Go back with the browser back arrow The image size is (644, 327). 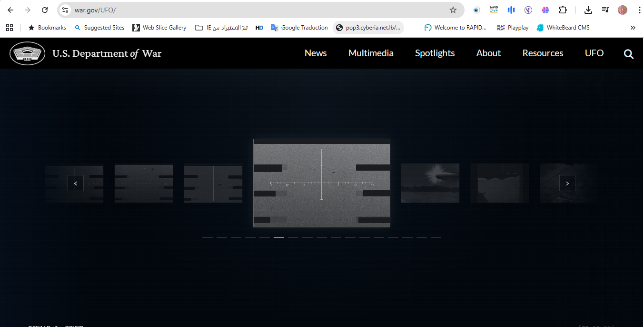coord(10,10)
